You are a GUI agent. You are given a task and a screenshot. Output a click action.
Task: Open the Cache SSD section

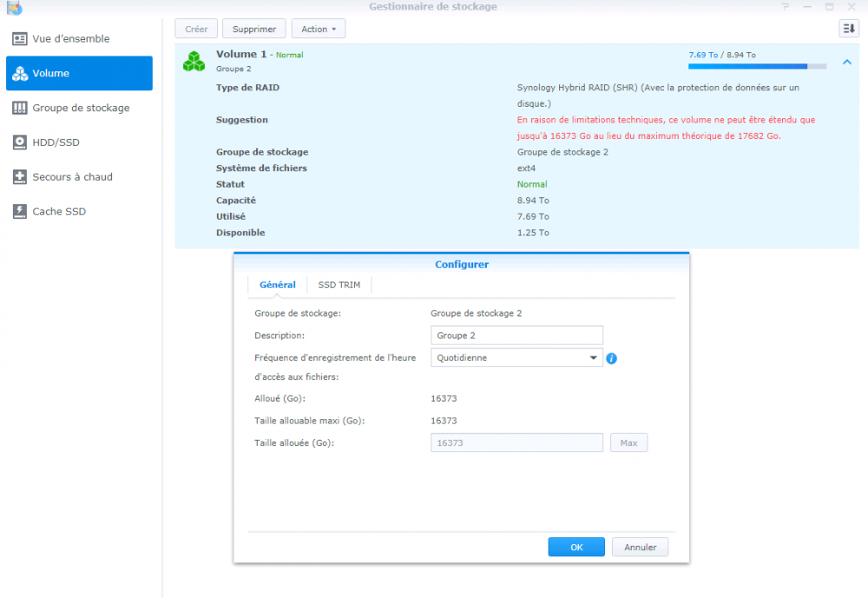click(x=79, y=212)
